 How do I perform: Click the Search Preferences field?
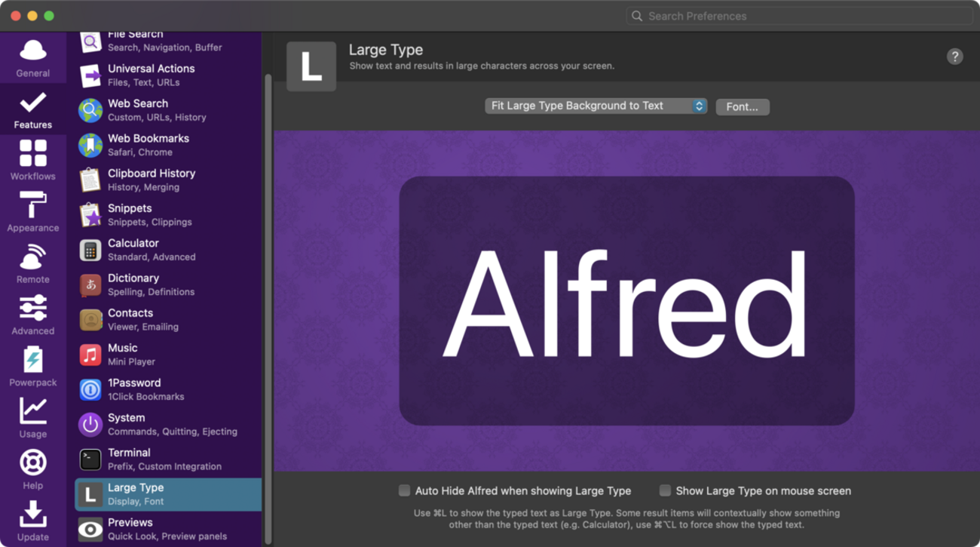tap(799, 16)
